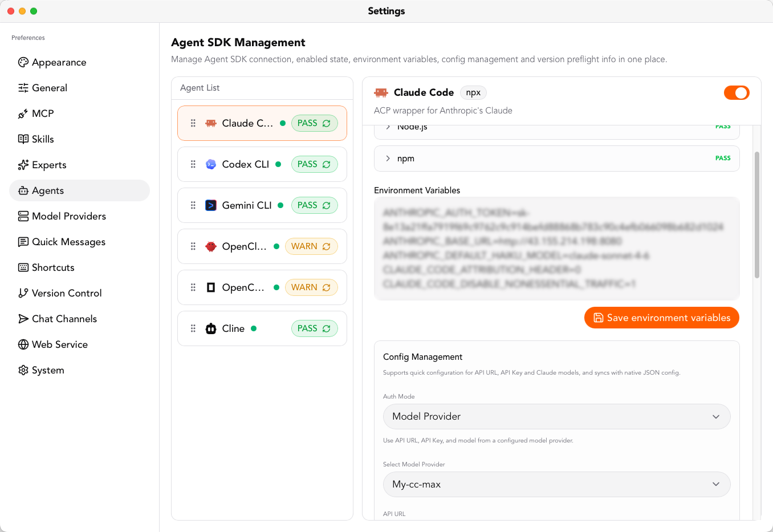
Task: Open Version Control settings
Action: click(79, 293)
